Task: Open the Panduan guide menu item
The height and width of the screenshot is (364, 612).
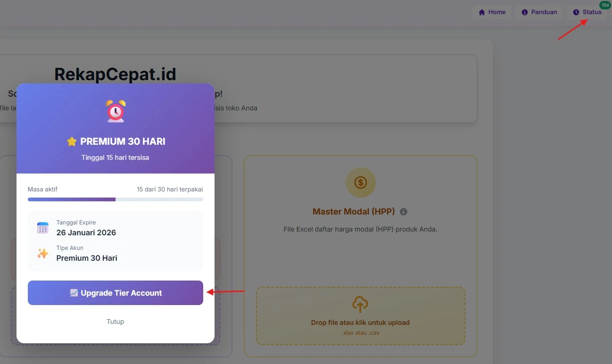Action: tap(539, 12)
